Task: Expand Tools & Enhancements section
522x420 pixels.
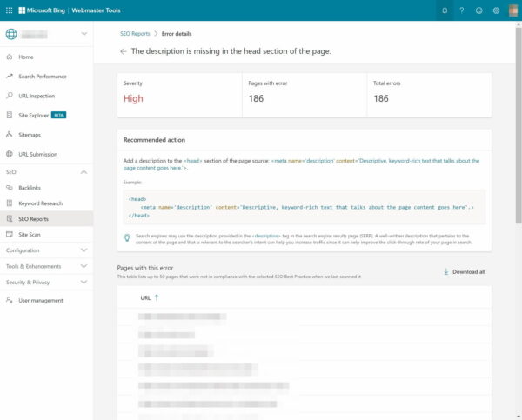Action: pos(84,266)
